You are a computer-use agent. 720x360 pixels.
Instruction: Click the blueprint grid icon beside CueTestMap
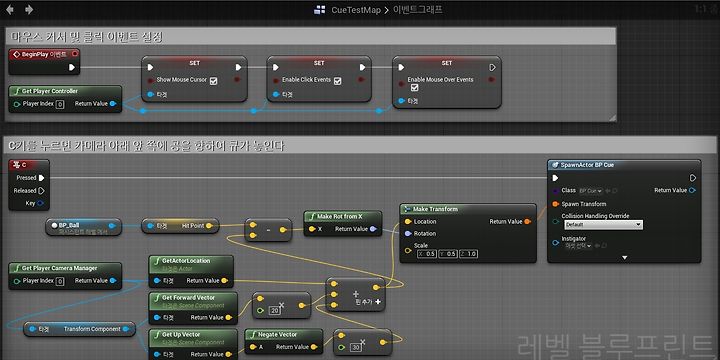point(320,10)
